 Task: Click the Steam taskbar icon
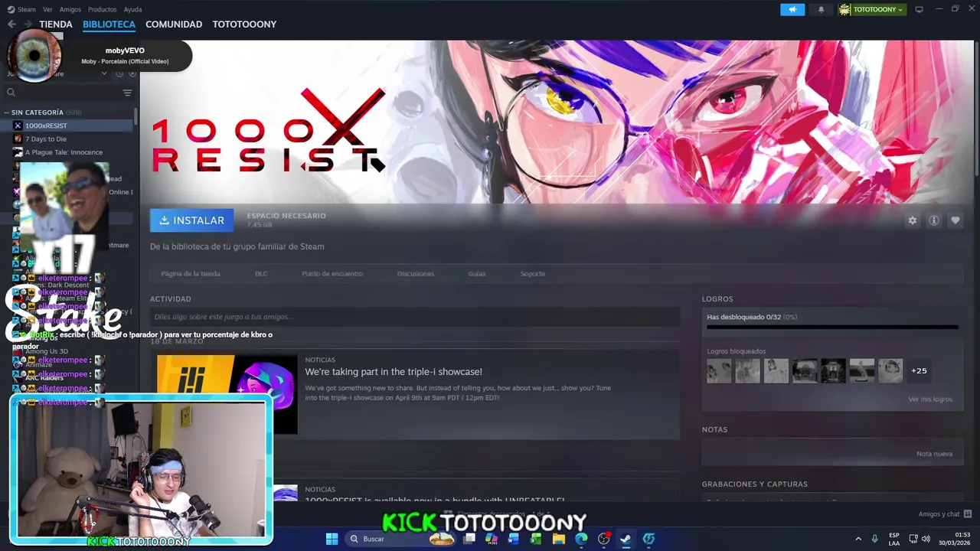click(x=626, y=539)
